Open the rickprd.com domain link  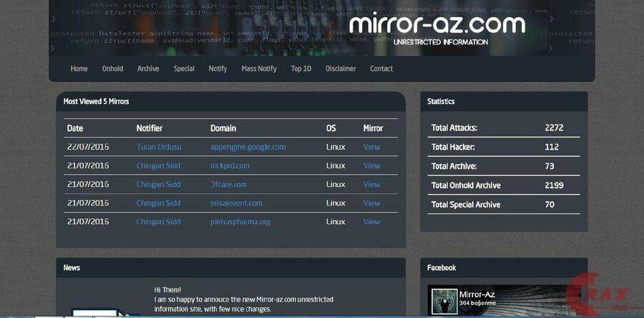[x=230, y=166]
